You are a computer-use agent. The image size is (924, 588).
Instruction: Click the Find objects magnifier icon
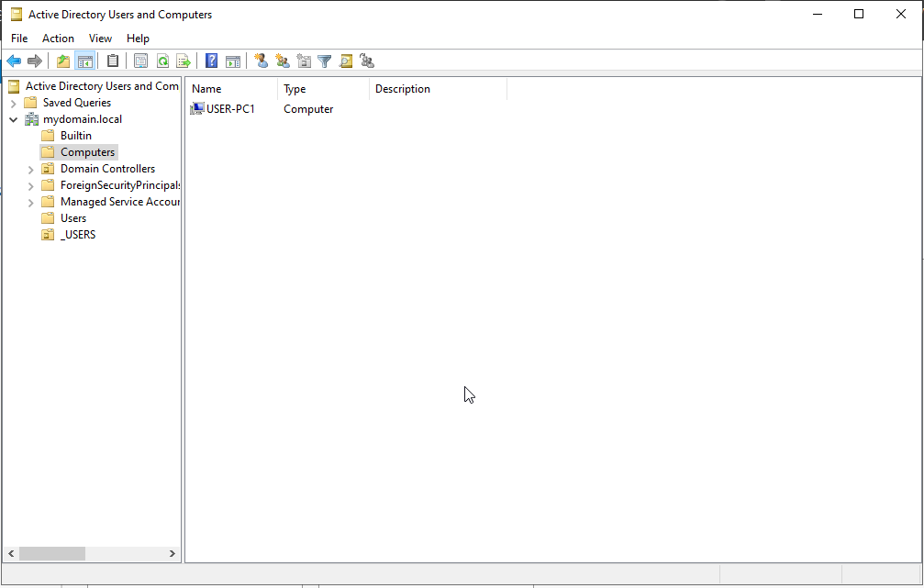pyautogui.click(x=346, y=61)
